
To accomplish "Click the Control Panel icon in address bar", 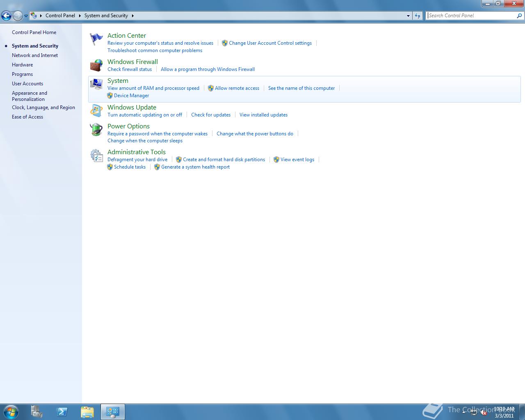I will (34, 16).
